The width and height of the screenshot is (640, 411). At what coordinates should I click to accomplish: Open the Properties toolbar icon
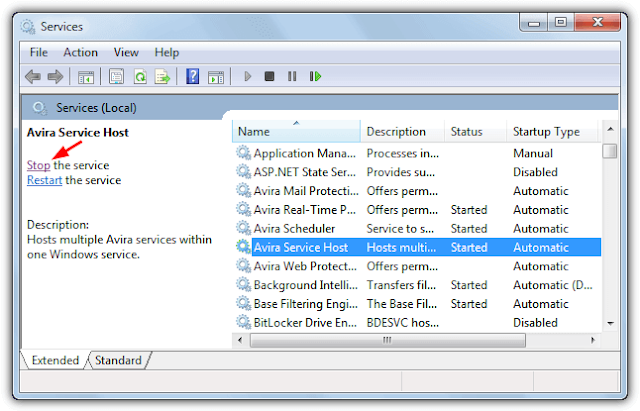[116, 76]
